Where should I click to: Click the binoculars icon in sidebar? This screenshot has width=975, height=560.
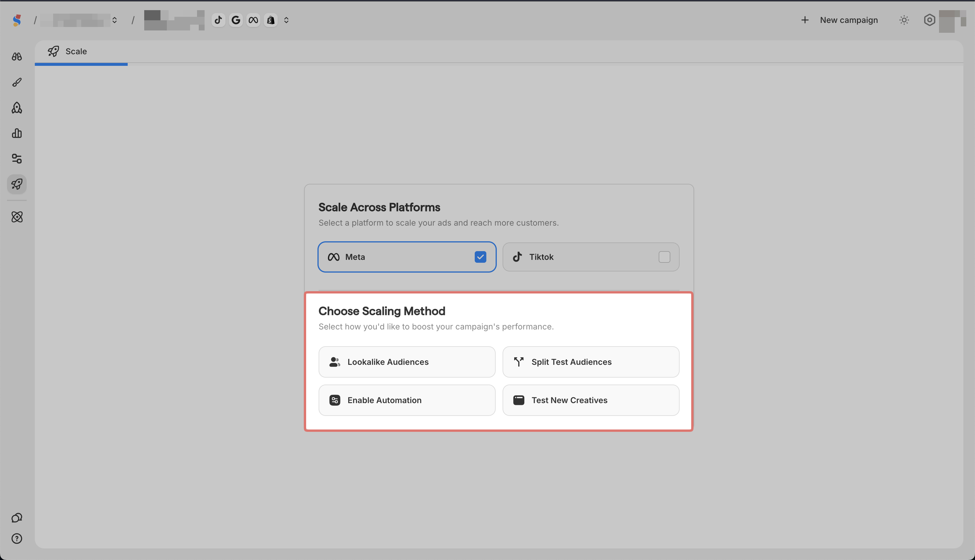click(x=17, y=57)
